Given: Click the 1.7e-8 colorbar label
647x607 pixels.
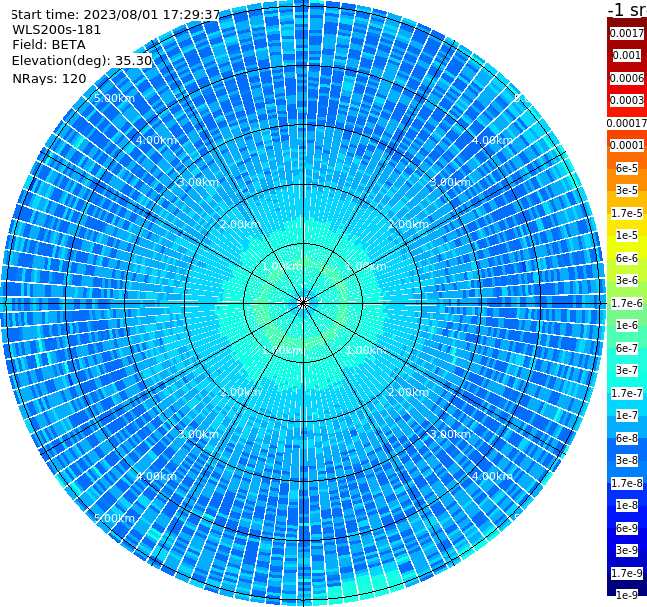Looking at the screenshot, I should pyautogui.click(x=627, y=483).
